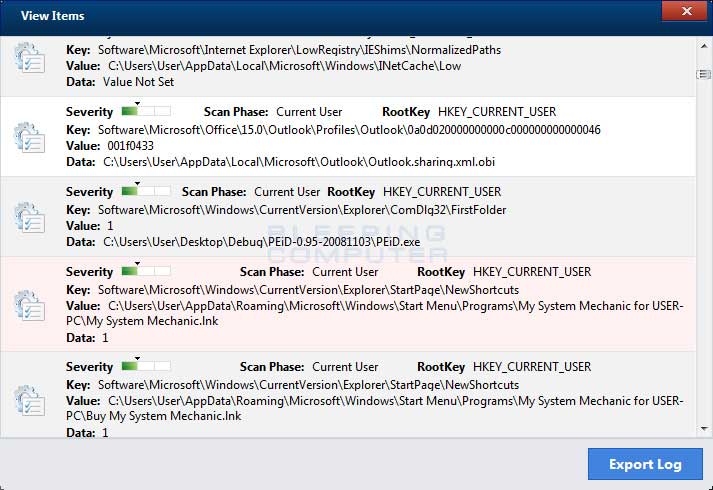Click the scrollbar up arrow
This screenshot has width=713, height=490.
tap(704, 46)
